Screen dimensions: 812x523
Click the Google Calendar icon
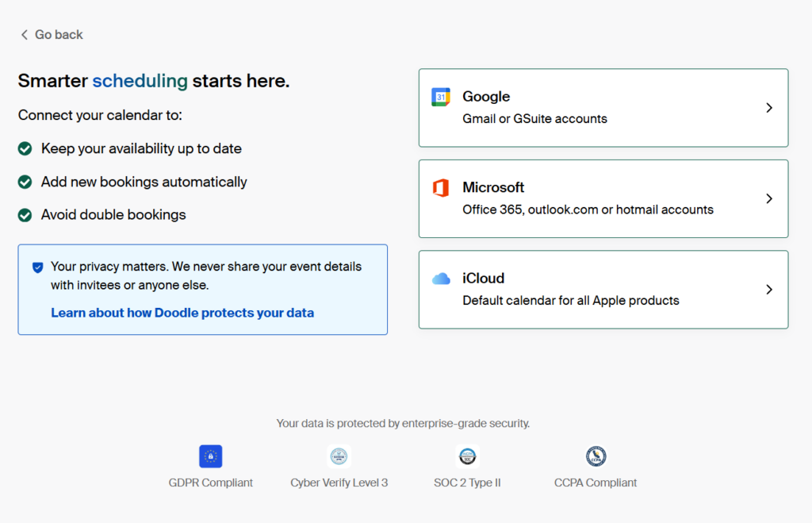coord(441,97)
